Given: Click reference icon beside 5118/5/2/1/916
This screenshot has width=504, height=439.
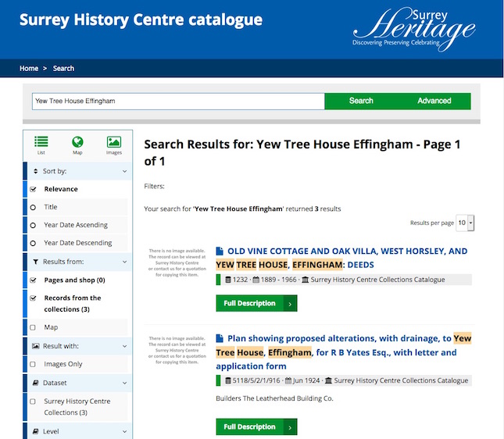Looking at the screenshot, I should pos(228,380).
